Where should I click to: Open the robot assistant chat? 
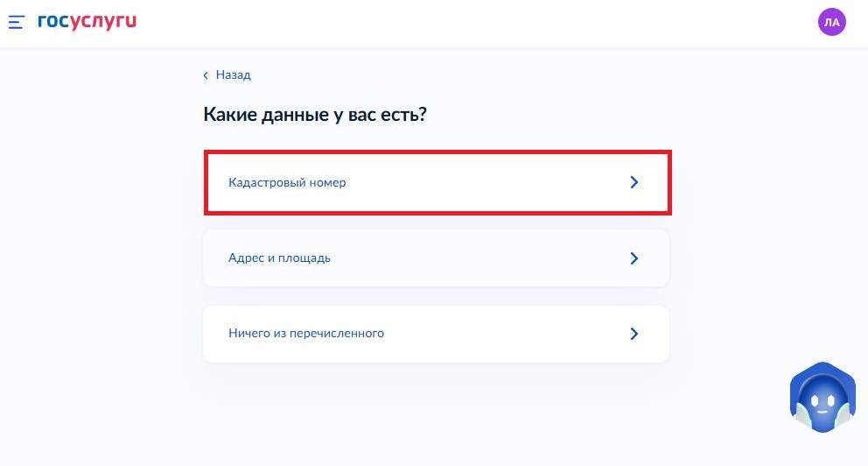tap(821, 399)
